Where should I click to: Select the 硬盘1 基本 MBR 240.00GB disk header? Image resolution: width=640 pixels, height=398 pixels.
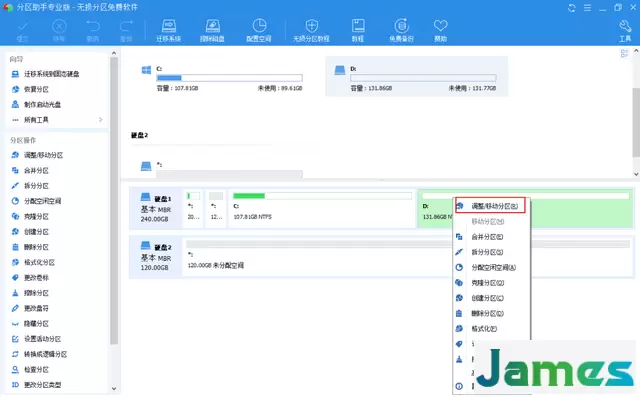[x=156, y=208]
